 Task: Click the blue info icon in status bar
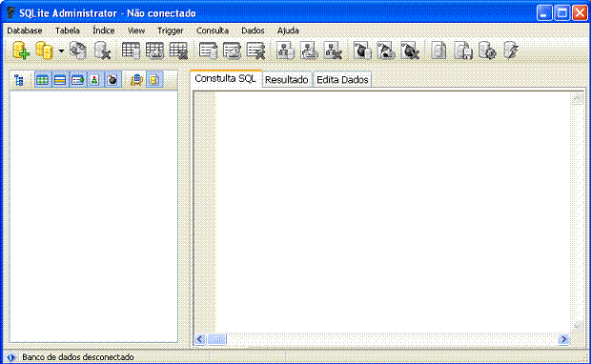pyautogui.click(x=10, y=356)
